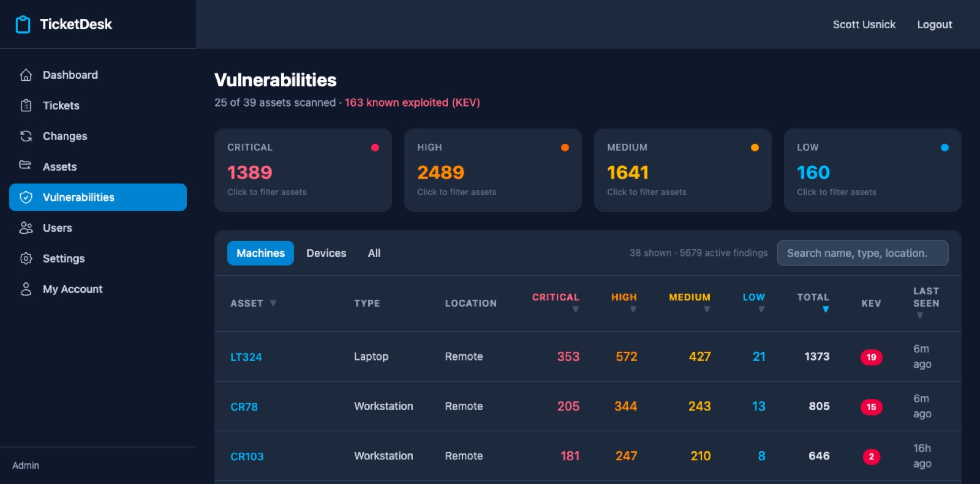Click the '163 known exploited (KEV)' text
Image resolution: width=980 pixels, height=484 pixels.
click(x=412, y=103)
